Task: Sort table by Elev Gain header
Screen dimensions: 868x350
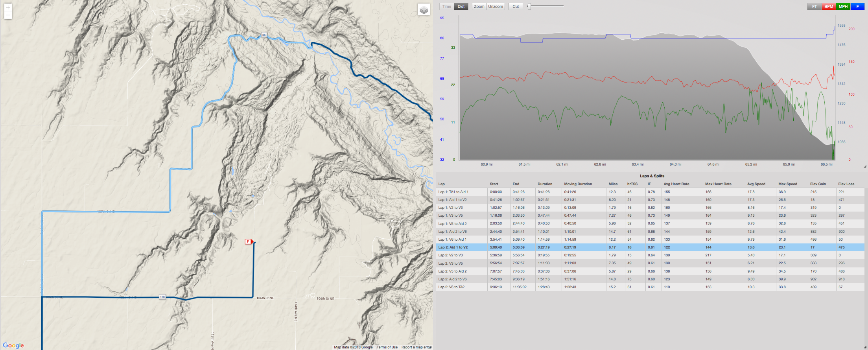Action: (x=818, y=184)
